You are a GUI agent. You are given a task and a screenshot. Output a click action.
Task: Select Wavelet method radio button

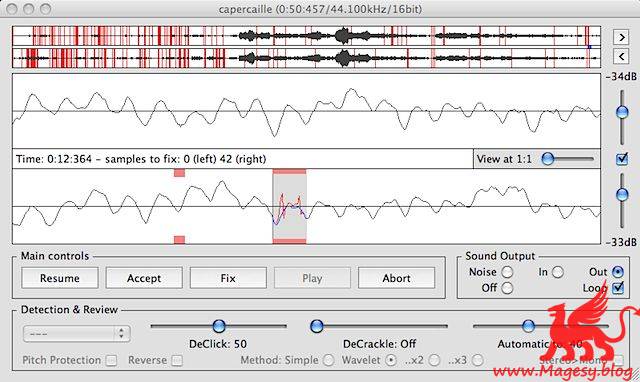pyautogui.click(x=391, y=360)
